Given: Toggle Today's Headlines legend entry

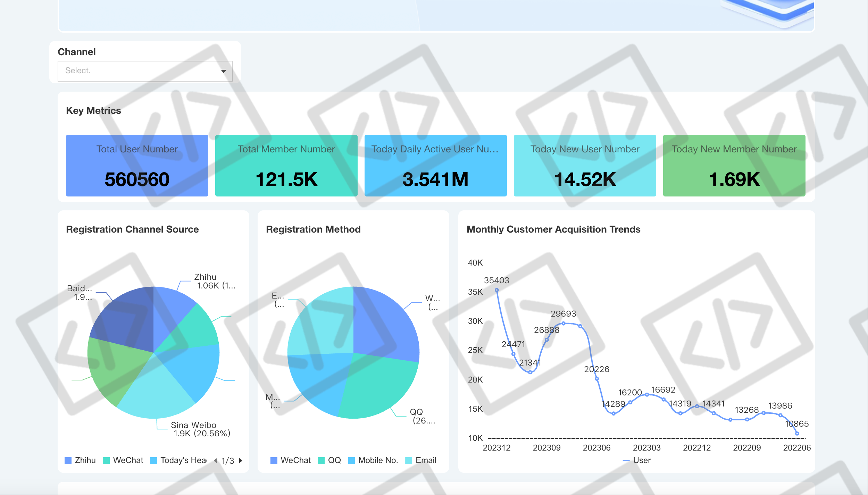Looking at the screenshot, I should click(179, 460).
